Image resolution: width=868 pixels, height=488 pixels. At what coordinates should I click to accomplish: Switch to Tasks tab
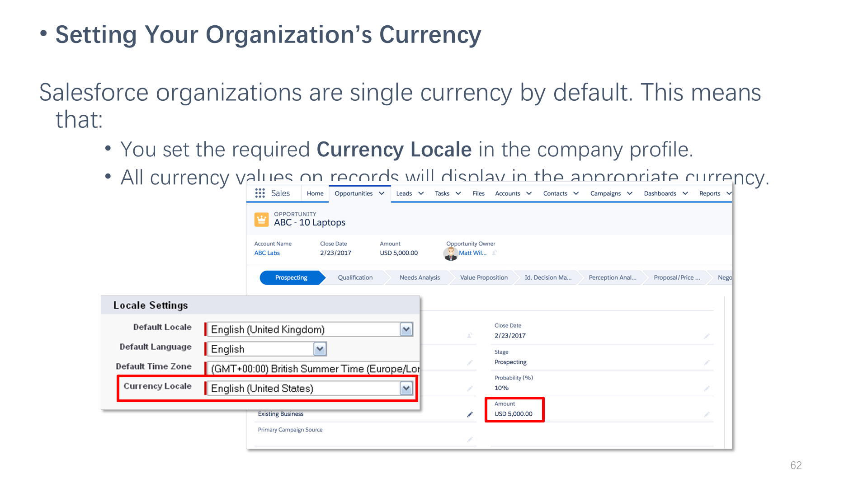point(442,193)
